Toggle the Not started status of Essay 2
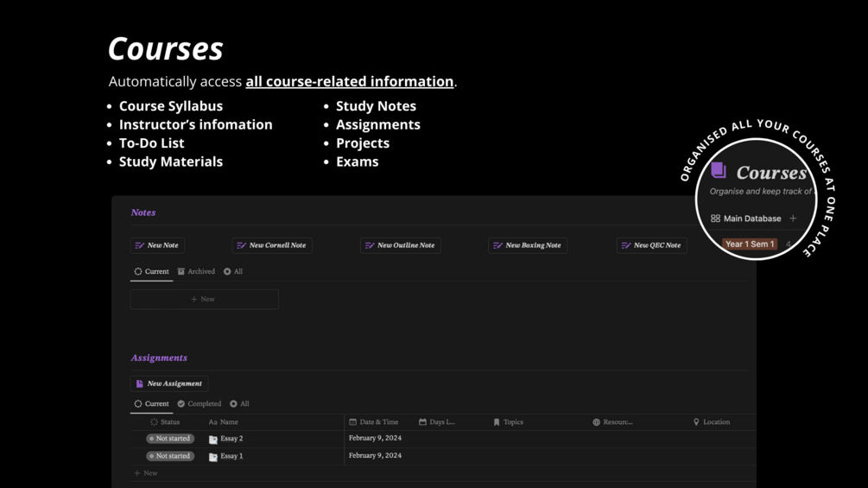The width and height of the screenshot is (868, 488). [170, 439]
